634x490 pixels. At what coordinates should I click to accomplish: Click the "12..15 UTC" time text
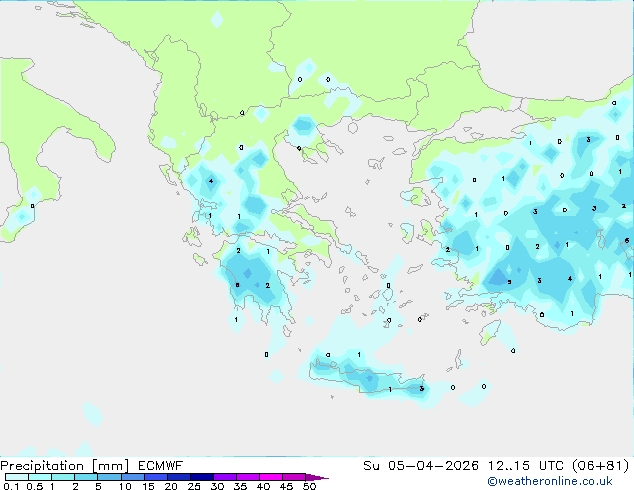pos(526,466)
